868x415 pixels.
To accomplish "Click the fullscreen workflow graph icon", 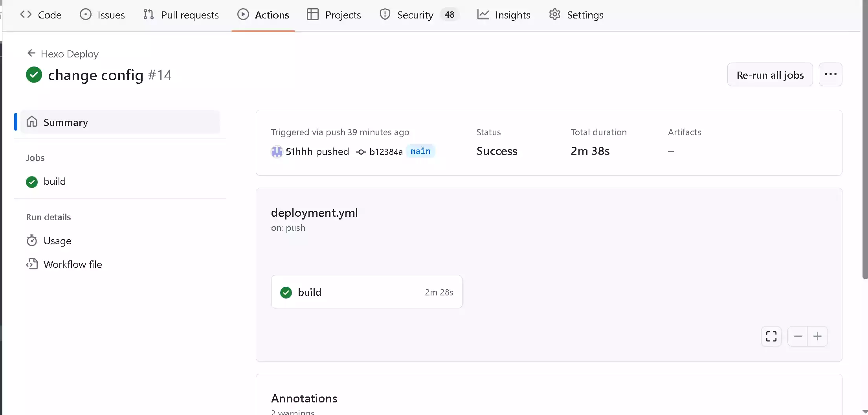I will point(771,336).
